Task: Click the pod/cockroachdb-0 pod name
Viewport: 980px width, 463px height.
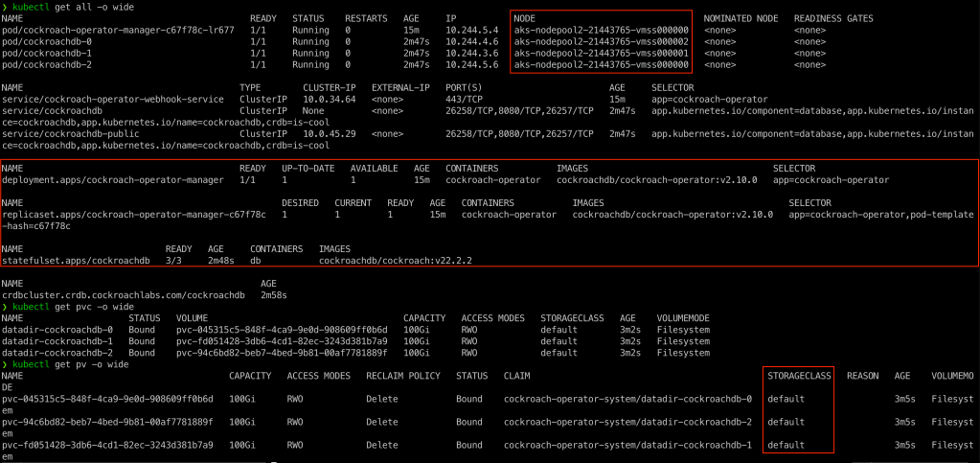Action: 47,42
